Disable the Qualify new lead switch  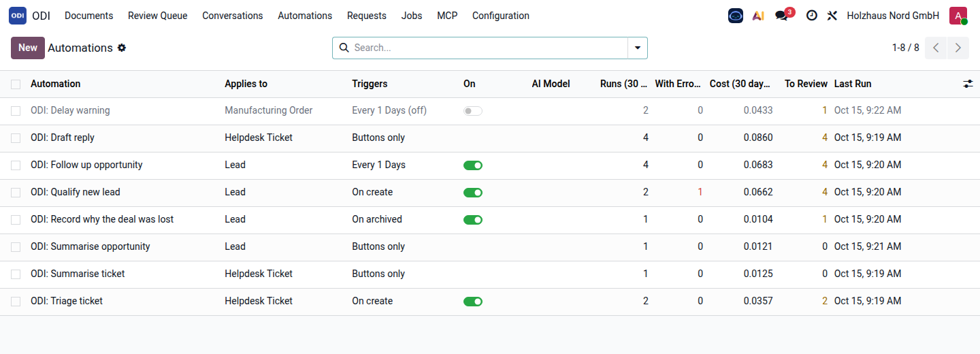click(473, 192)
